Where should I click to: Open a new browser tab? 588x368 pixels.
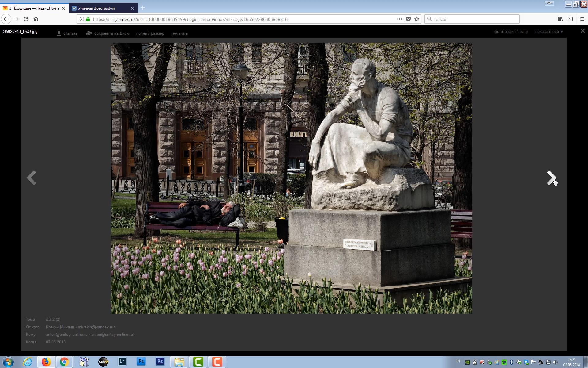tap(143, 8)
